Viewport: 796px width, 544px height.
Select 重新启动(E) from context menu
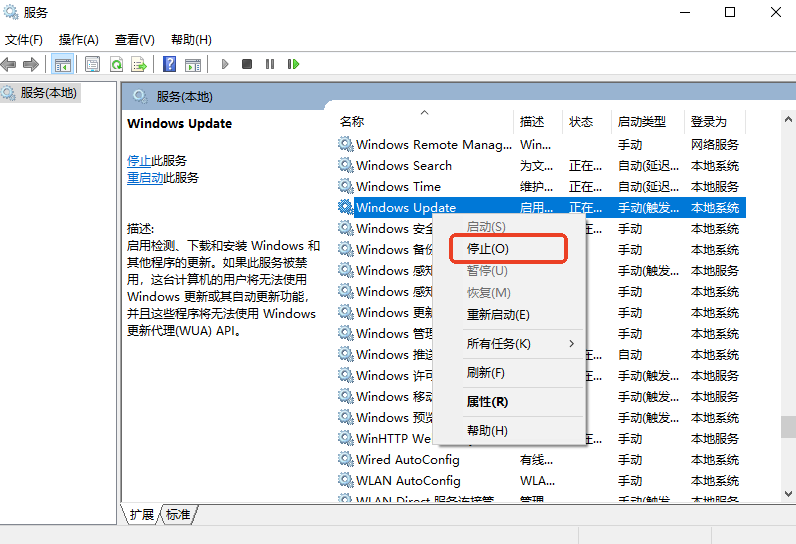pos(498,315)
